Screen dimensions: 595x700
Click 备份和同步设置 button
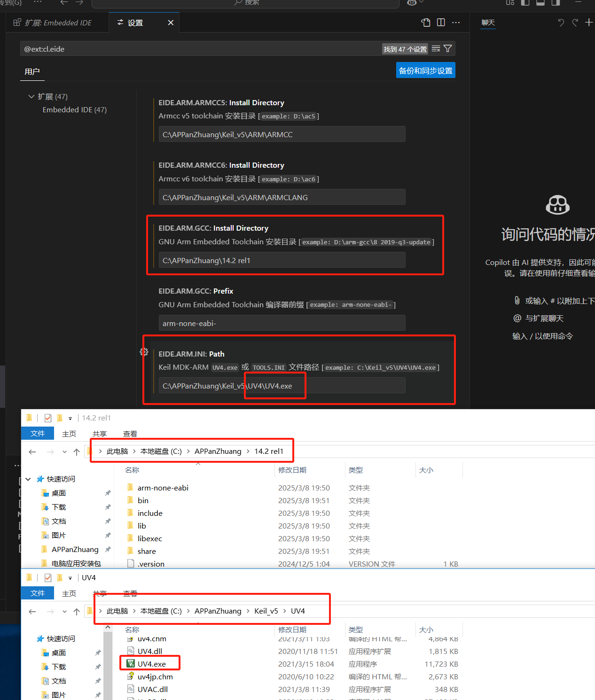(x=426, y=70)
